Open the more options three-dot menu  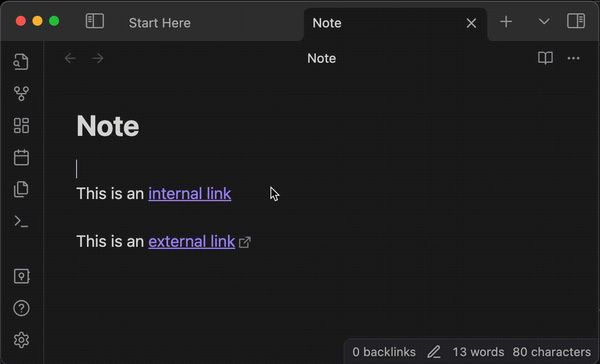pos(573,58)
